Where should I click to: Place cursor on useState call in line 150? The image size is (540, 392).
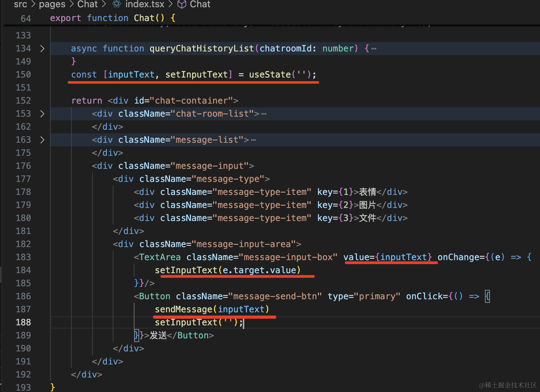point(270,75)
